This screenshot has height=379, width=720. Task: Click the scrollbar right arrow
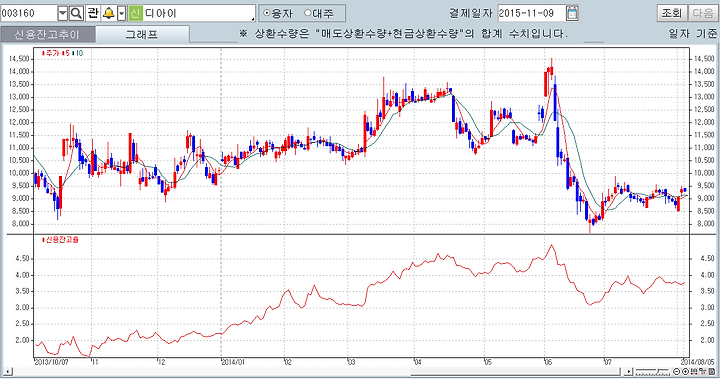pyautogui.click(x=629, y=371)
